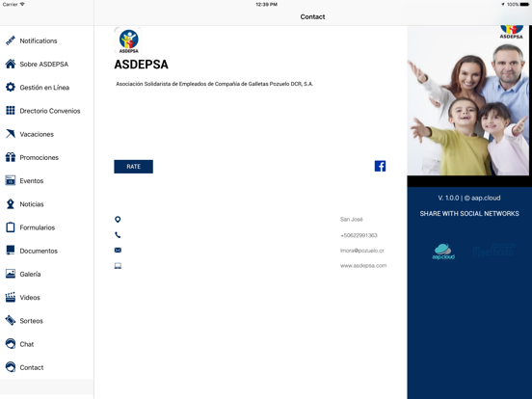Screen dimensions: 532x399
Task: Select Noticias menu label
Action: (x=32, y=204)
